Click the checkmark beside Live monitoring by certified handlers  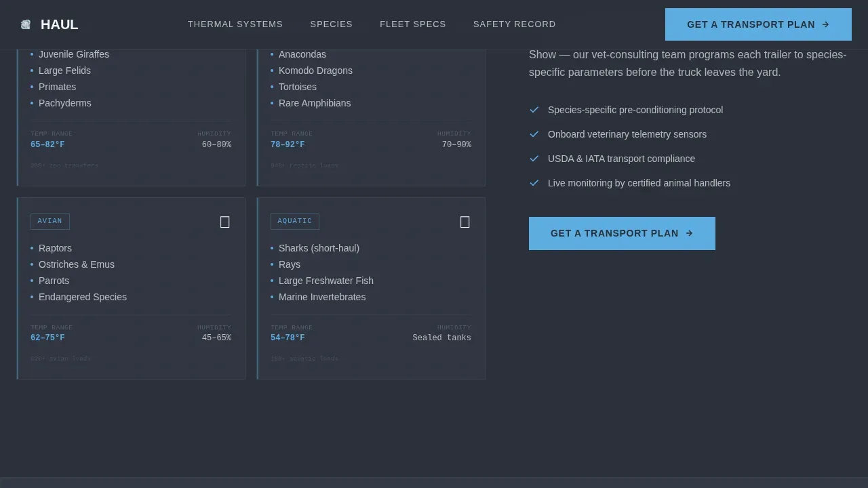pyautogui.click(x=534, y=183)
